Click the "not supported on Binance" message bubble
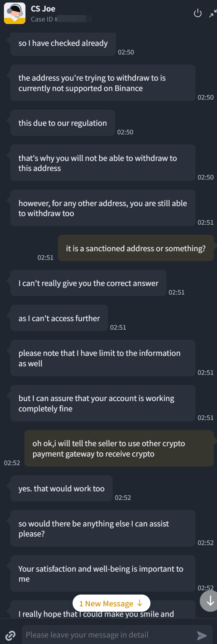Screen dimensions: 217x644 (103, 83)
